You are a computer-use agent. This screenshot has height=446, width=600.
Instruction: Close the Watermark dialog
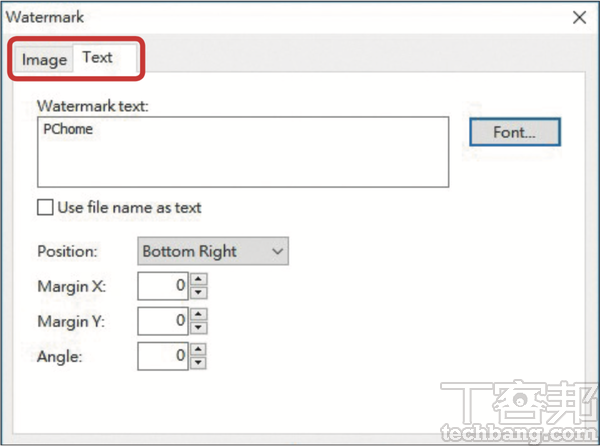tap(579, 17)
